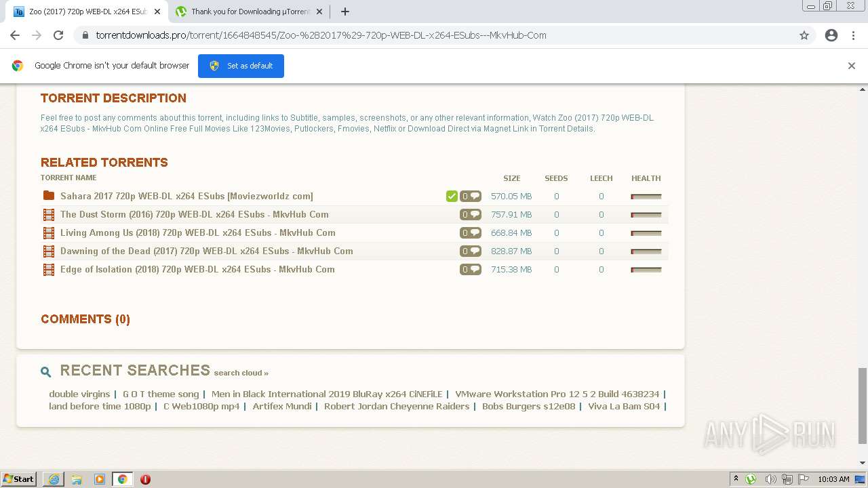
Task: Close the Zoo (2017) tab
Action: coord(157,12)
